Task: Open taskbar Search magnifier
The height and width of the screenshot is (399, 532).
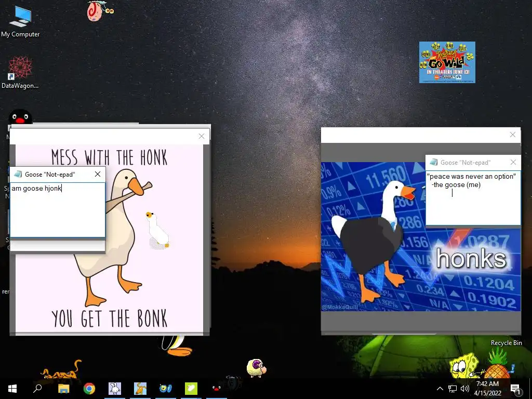Action: (37, 389)
